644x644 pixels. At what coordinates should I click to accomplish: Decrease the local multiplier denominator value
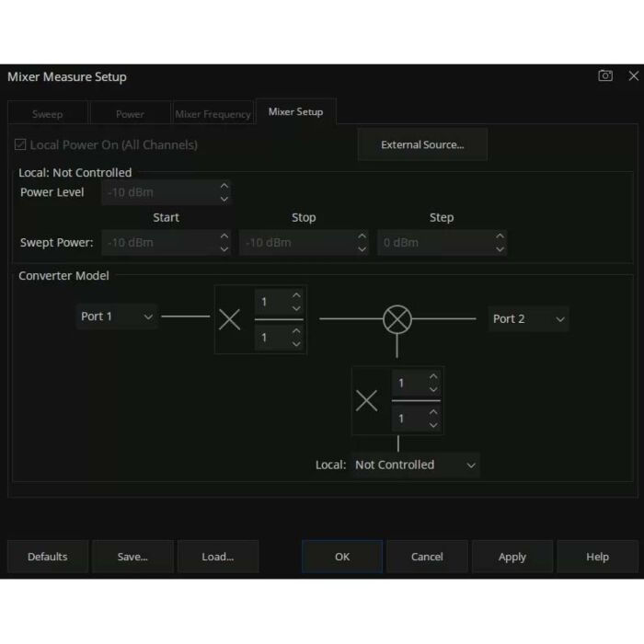(x=433, y=424)
